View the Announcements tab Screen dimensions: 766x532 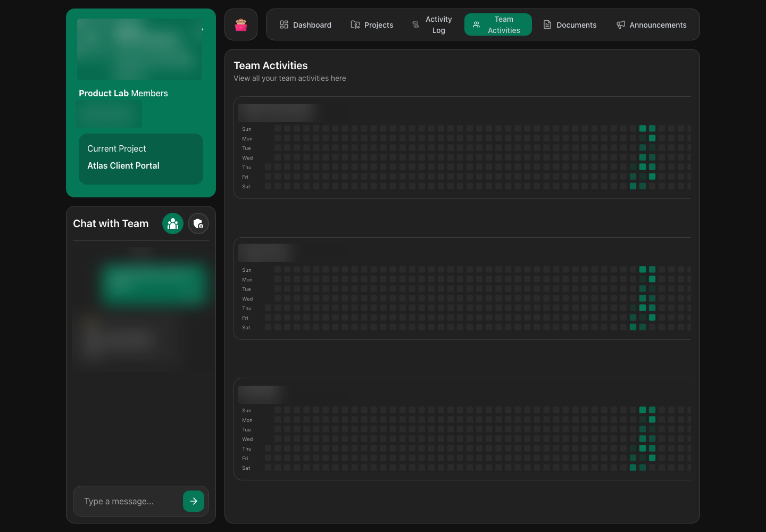tap(651, 24)
